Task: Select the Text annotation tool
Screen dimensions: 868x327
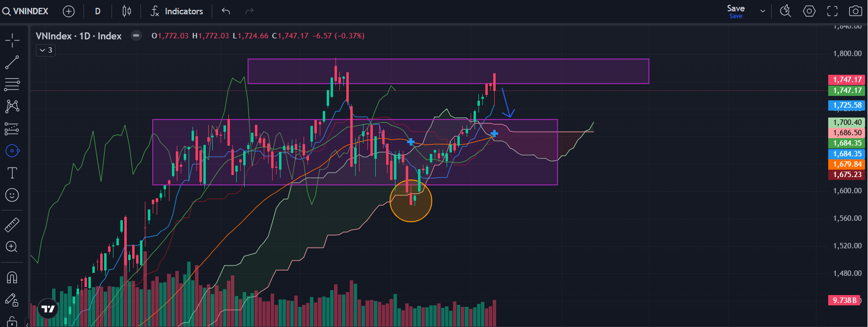Action: [12, 173]
